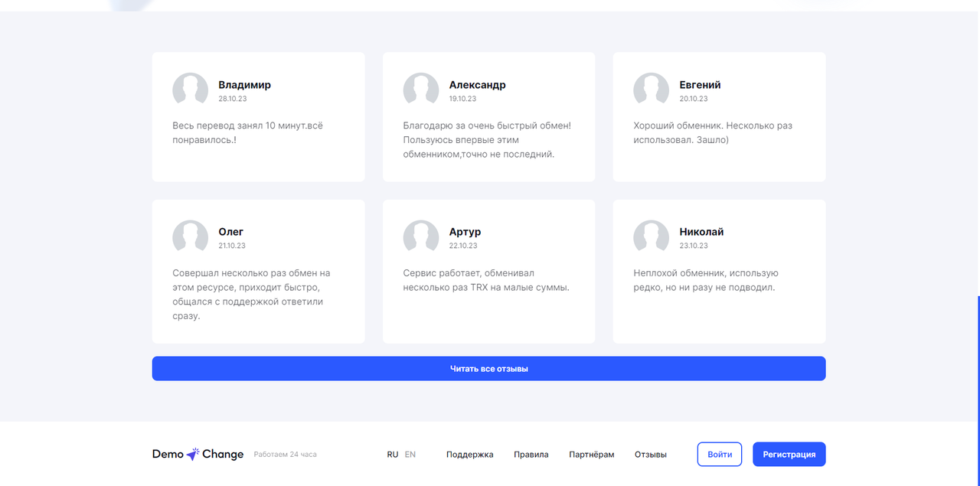
Task: Select Владимир reviewer name
Action: pos(244,85)
